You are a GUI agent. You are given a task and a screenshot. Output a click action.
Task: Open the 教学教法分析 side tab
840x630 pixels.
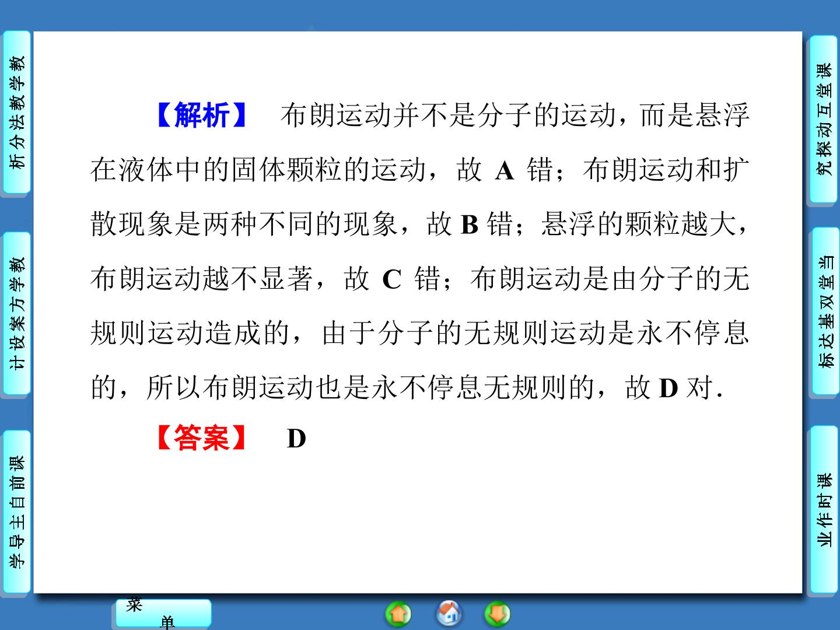pyautogui.click(x=16, y=112)
